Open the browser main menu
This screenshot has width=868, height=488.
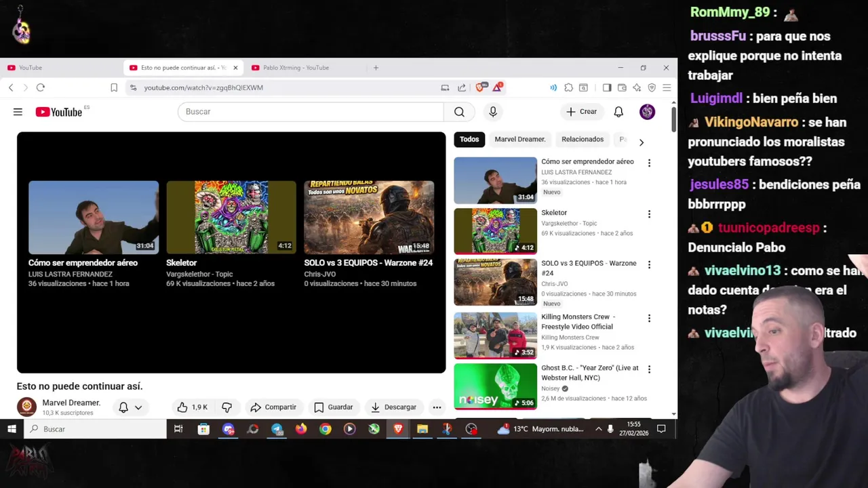tap(667, 87)
